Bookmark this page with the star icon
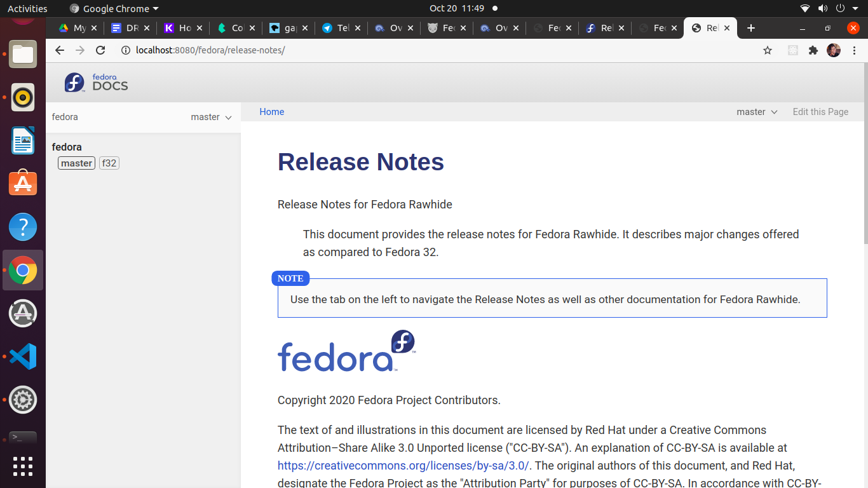This screenshot has height=488, width=868. click(x=768, y=50)
